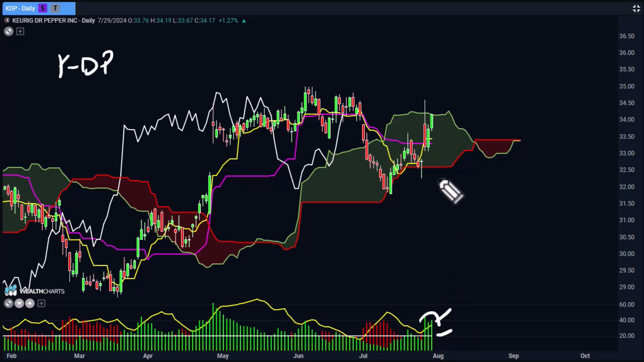
Task: Click 20.00 on the indicator axis
Action: point(627,336)
